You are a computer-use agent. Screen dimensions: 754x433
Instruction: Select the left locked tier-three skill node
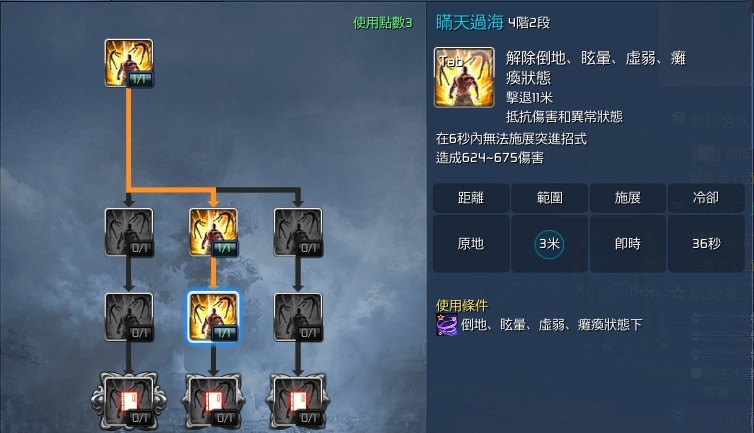[129, 317]
